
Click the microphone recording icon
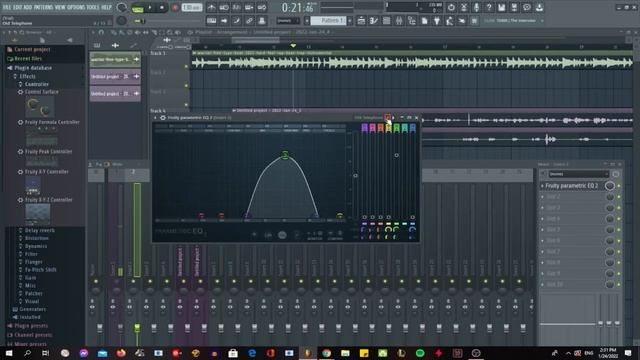coord(476,7)
